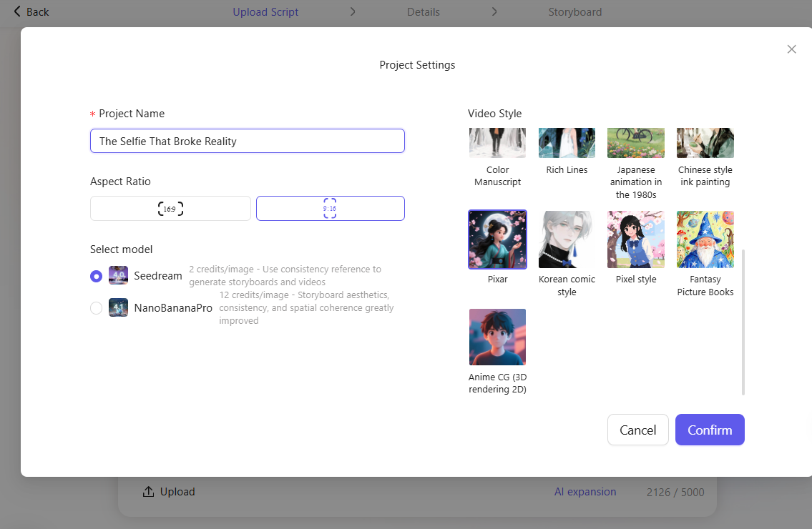The image size is (812, 529).
Task: Click the chevron between Details and Storyboard
Action: (494, 11)
